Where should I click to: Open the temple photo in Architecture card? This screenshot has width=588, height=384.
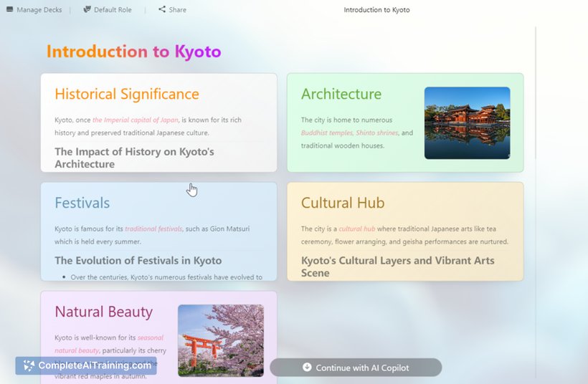coord(468,123)
